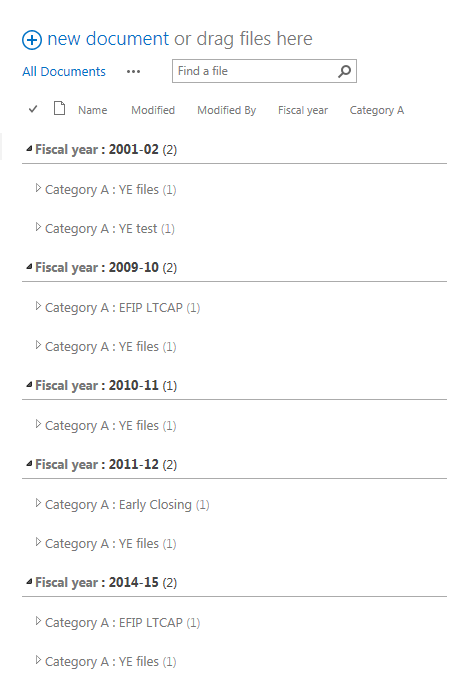Open the ellipsis views menu

click(133, 71)
